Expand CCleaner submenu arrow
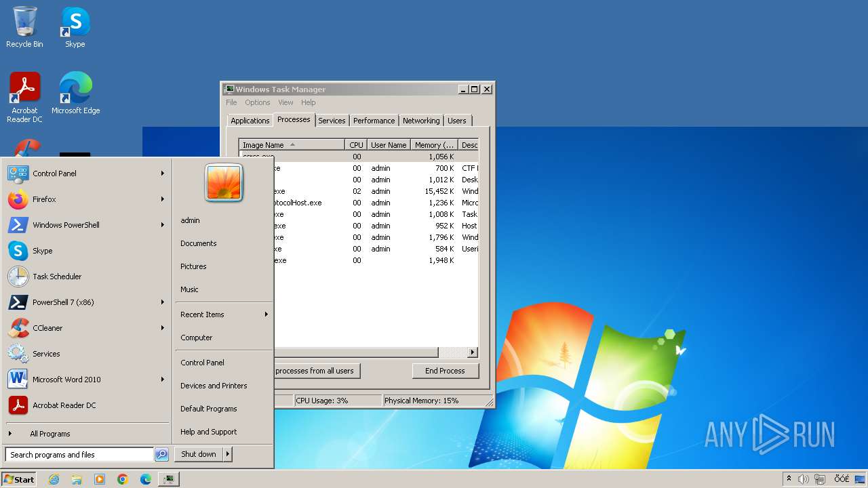 click(x=163, y=328)
